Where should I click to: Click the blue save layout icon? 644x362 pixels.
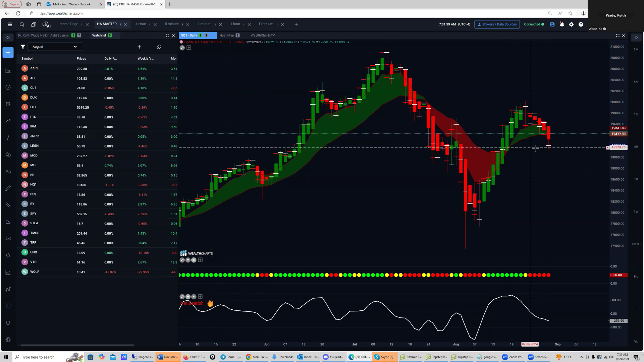coord(552,24)
